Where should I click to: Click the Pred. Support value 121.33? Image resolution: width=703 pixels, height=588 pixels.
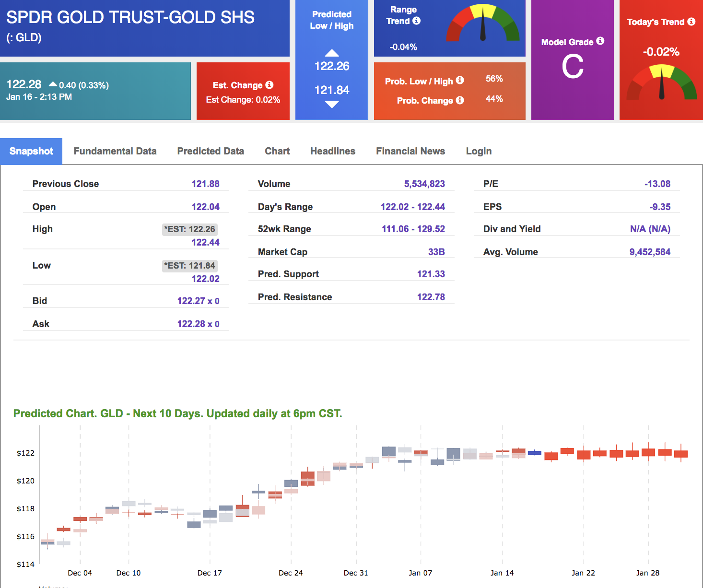(x=431, y=274)
